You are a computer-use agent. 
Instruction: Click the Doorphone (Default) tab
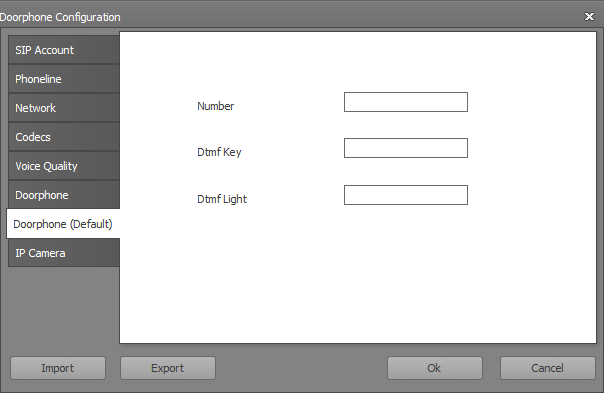63,224
